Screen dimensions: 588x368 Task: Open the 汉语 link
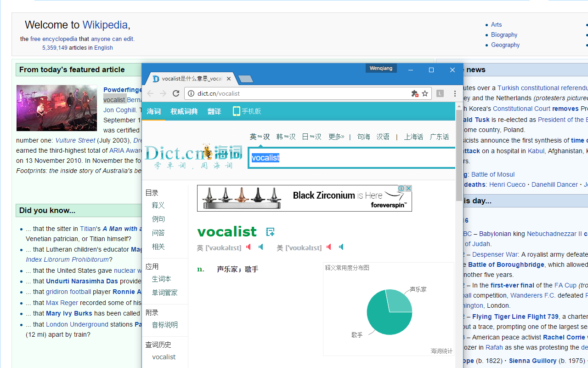[383, 137]
